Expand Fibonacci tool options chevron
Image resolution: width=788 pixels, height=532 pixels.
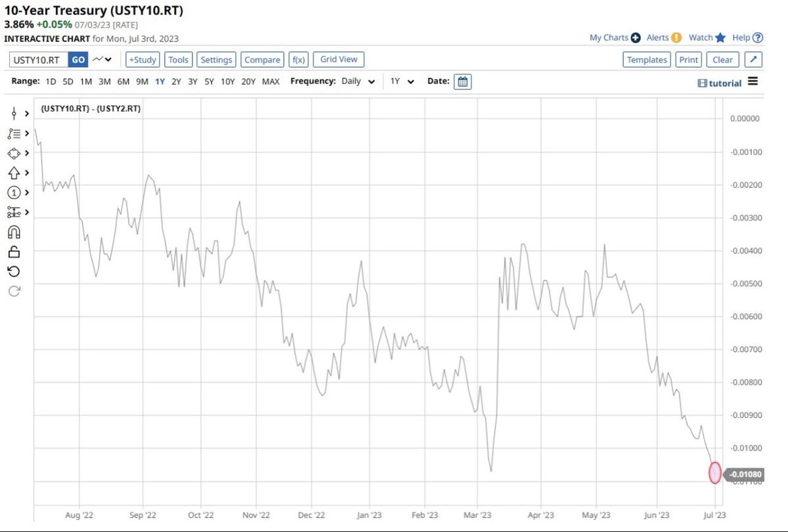[27, 133]
